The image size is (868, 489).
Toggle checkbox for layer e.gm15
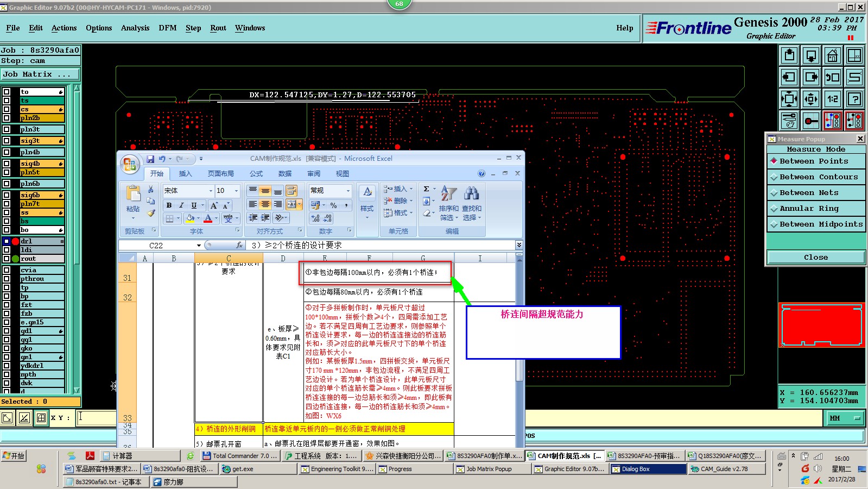click(7, 322)
